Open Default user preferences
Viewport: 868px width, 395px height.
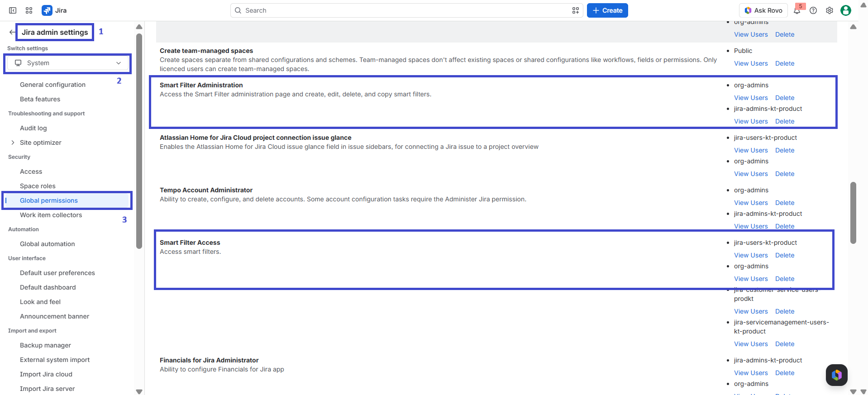(x=57, y=273)
